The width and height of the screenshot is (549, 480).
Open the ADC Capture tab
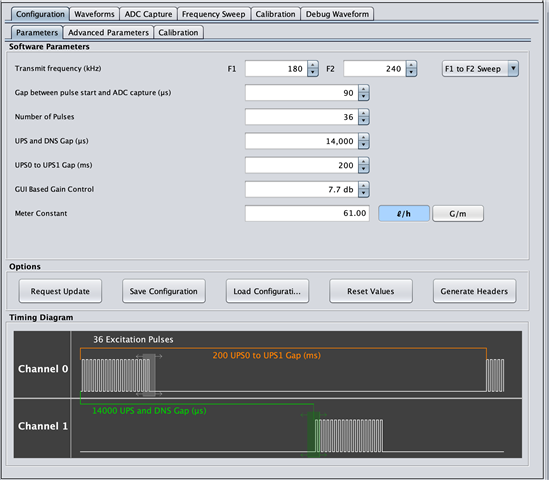[x=148, y=14]
